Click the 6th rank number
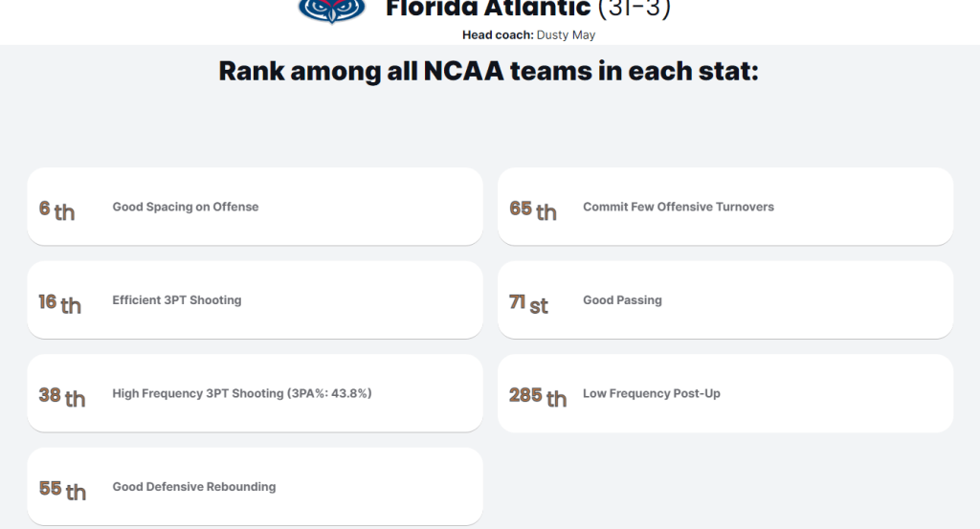Screen dimensions: 980x529 click(x=56, y=209)
